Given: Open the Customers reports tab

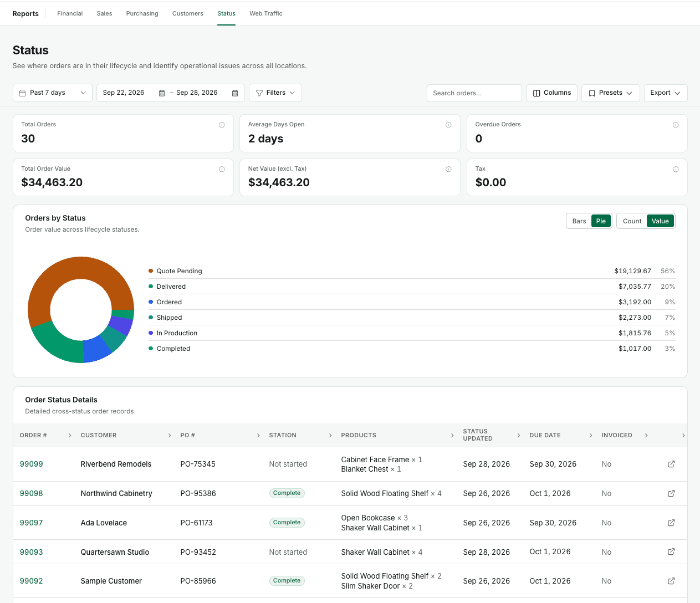Looking at the screenshot, I should (188, 13).
